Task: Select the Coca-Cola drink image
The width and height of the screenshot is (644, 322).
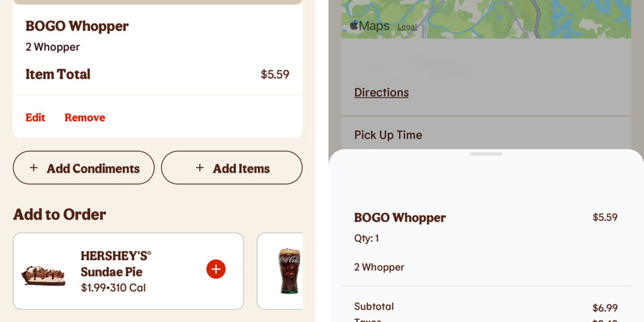Action: [x=289, y=271]
